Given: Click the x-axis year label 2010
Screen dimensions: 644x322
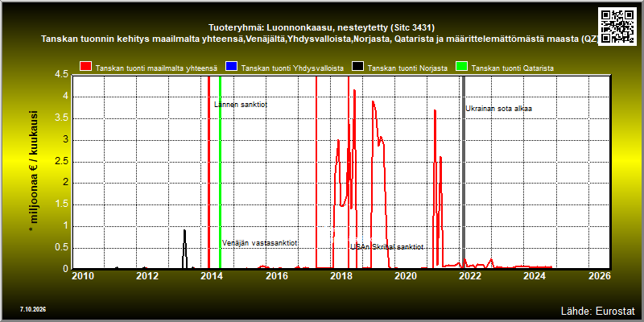Looking at the screenshot, I should [83, 276].
